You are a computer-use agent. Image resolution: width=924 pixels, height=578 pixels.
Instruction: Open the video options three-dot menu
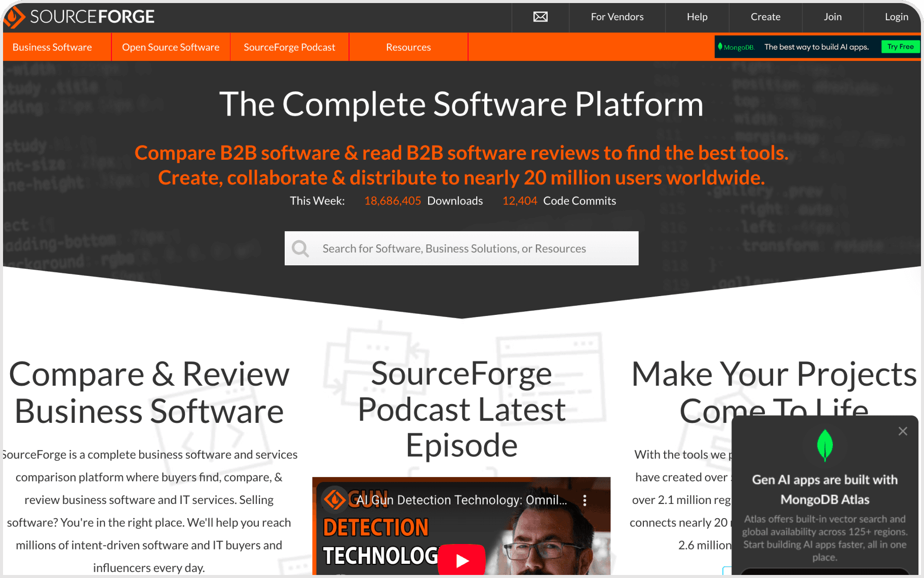(x=585, y=500)
